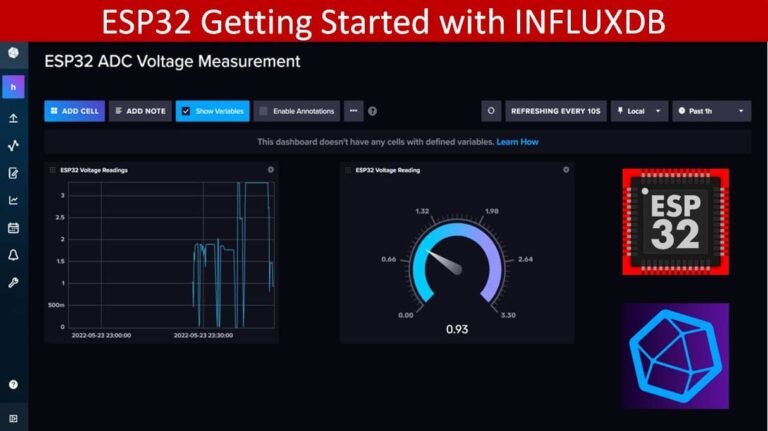Click the gauge value 0.93
This screenshot has width=768, height=431.
457,329
